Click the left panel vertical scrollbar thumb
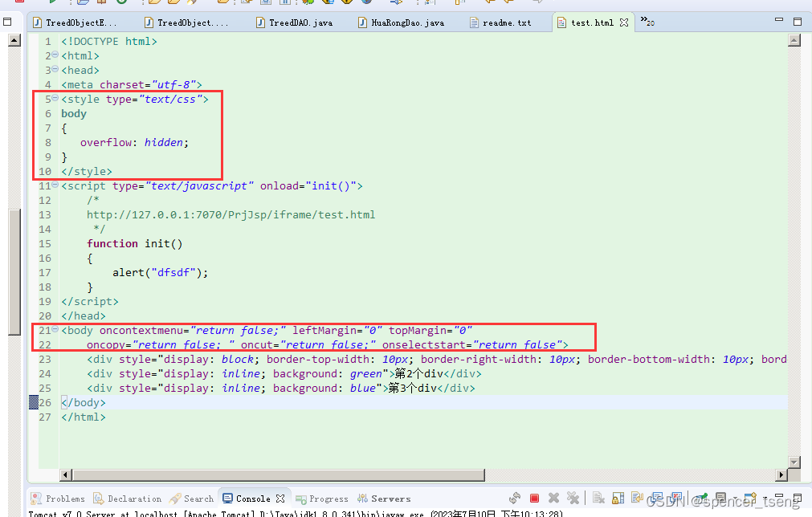Viewport: 812px width, 517px height. pyautogui.click(x=14, y=271)
